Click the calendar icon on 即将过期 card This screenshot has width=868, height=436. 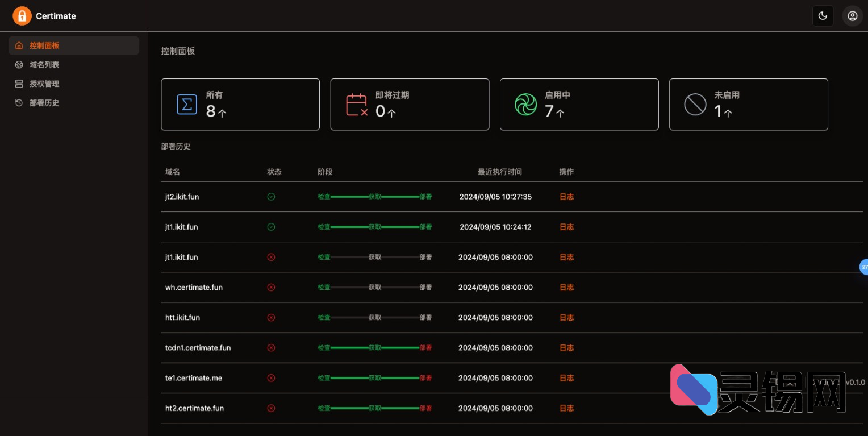click(357, 105)
